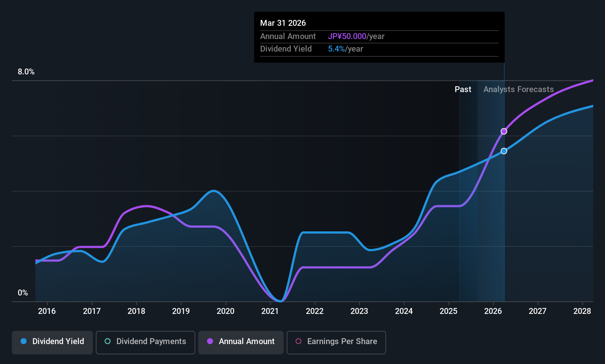Select the 2024 x-axis label
Image resolution: width=605 pixels, height=364 pixels.
pyautogui.click(x=404, y=311)
